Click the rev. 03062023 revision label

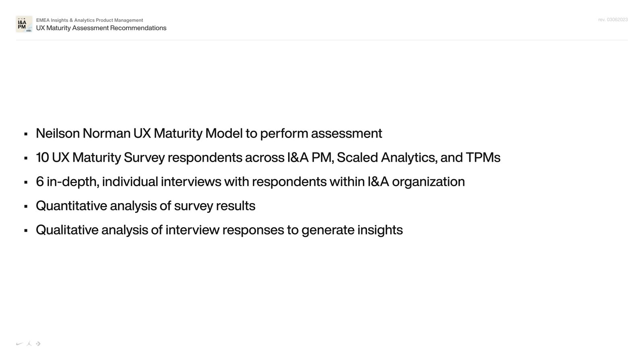point(613,20)
